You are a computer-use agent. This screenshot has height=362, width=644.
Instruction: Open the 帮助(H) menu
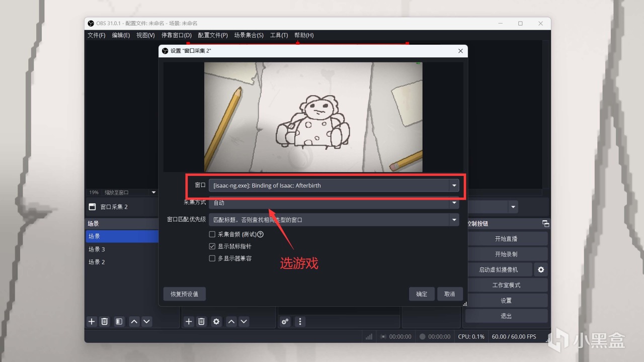(304, 35)
